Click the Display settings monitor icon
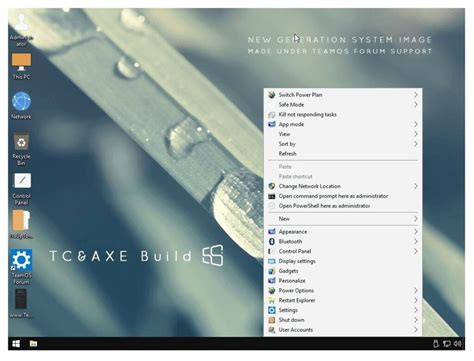The image size is (474, 361). pyautogui.click(x=272, y=261)
